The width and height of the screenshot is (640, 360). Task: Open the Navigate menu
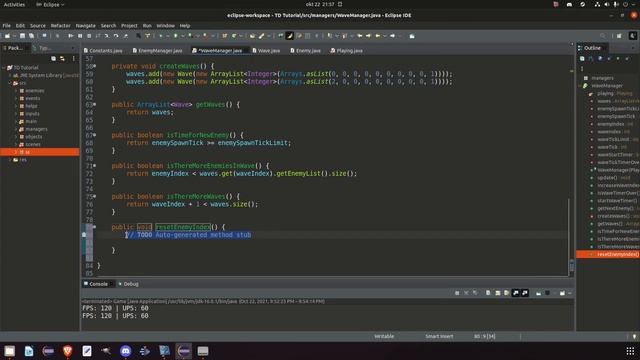point(85,25)
